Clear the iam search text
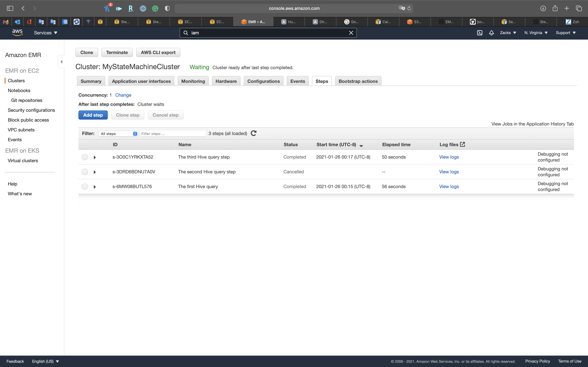 coord(351,33)
